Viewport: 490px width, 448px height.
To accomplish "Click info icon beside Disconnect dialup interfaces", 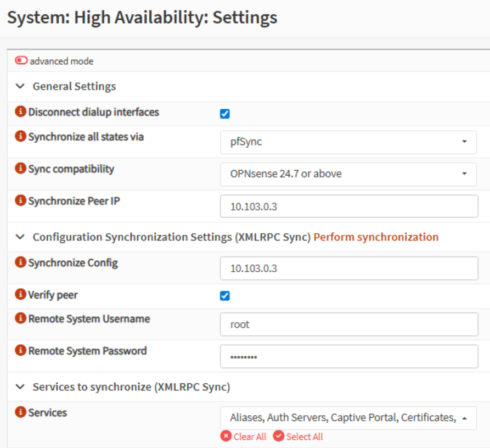I will (21, 112).
